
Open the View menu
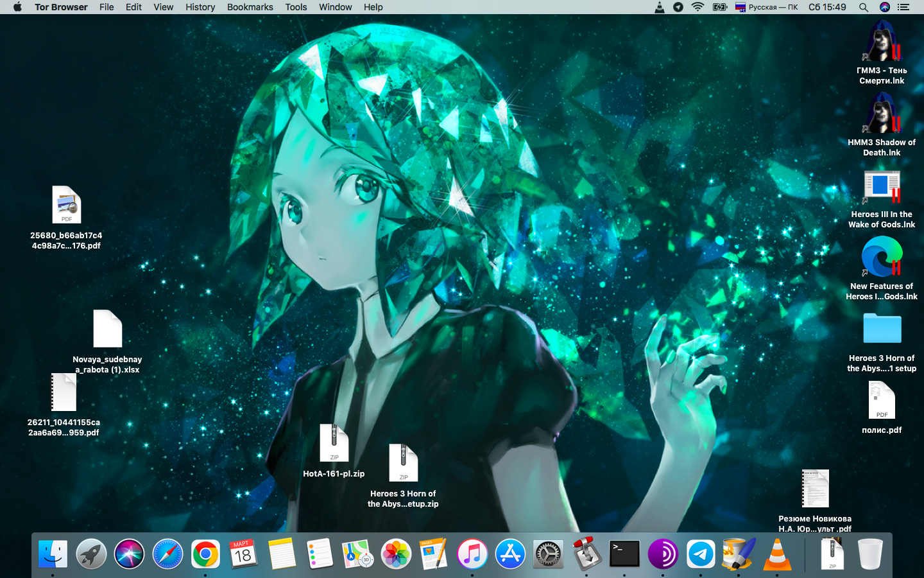click(x=163, y=7)
